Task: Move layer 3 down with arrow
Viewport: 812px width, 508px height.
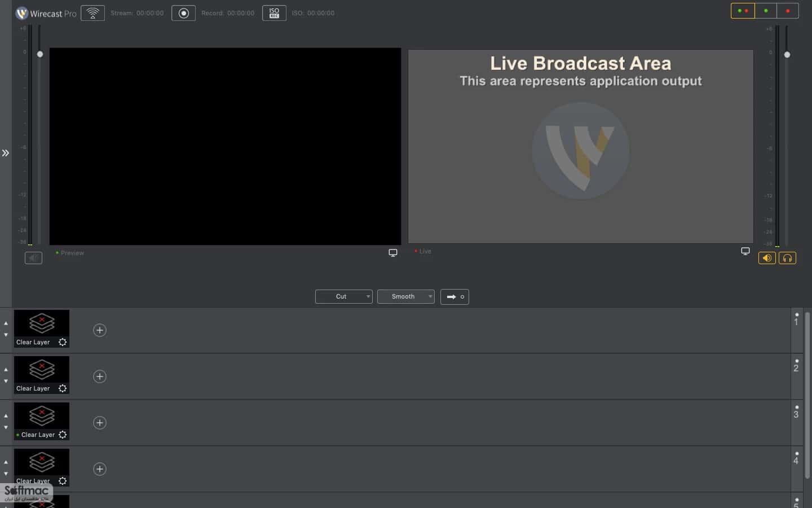Action: click(x=6, y=427)
